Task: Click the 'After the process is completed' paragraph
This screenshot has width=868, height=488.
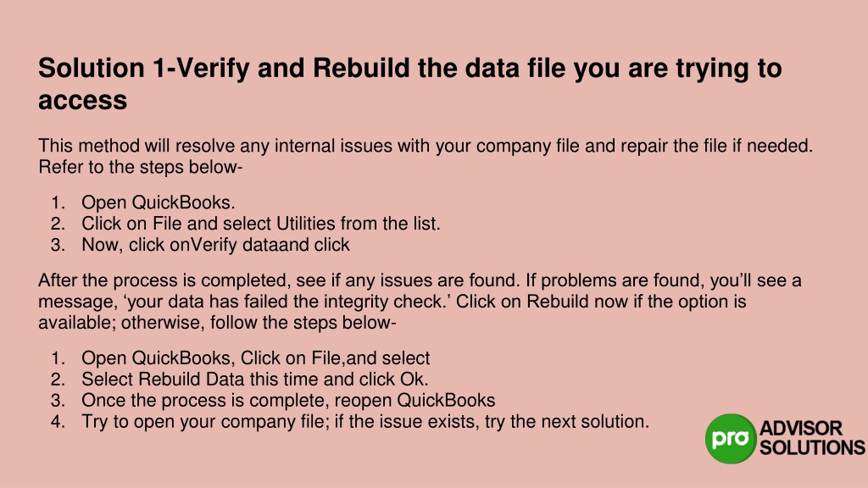Action: [420, 301]
